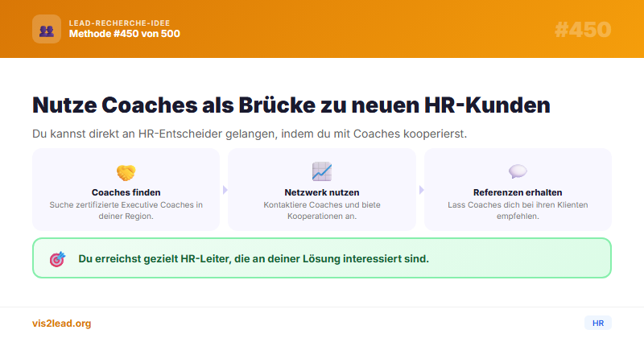Click the text Kontaktiere Coaches und biete Kooperationen
Viewport: 644px width, 338px height.
coord(321,210)
